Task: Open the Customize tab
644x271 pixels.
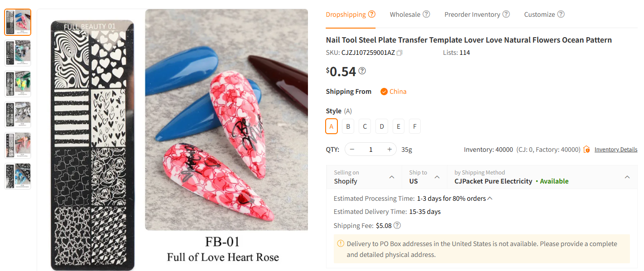Action: tap(539, 15)
